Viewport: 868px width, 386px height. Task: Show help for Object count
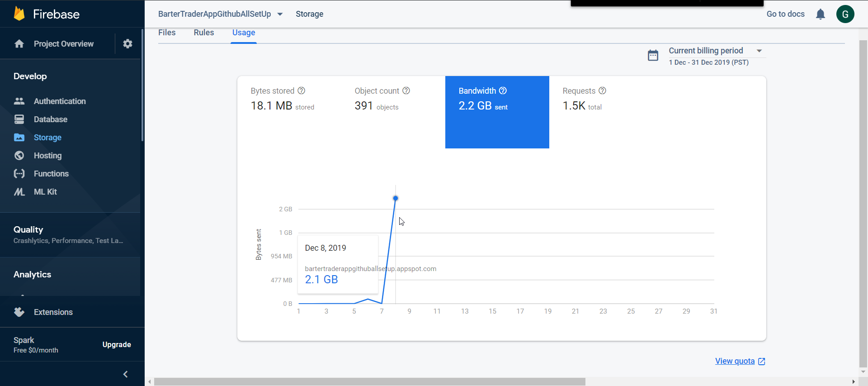click(x=406, y=91)
